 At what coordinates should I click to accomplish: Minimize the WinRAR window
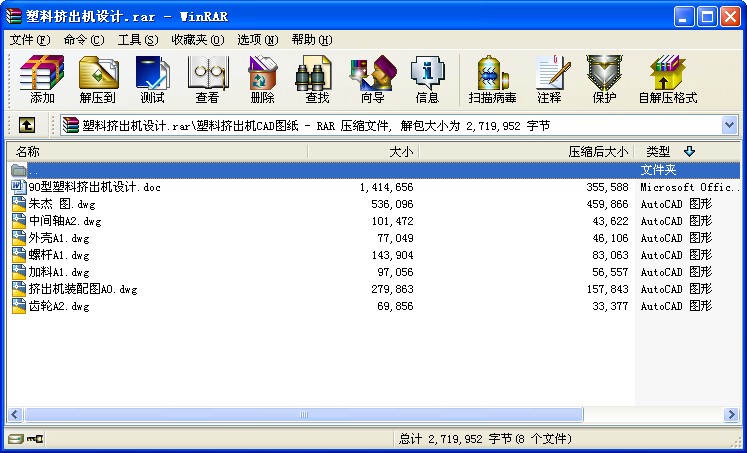pyautogui.click(x=684, y=17)
